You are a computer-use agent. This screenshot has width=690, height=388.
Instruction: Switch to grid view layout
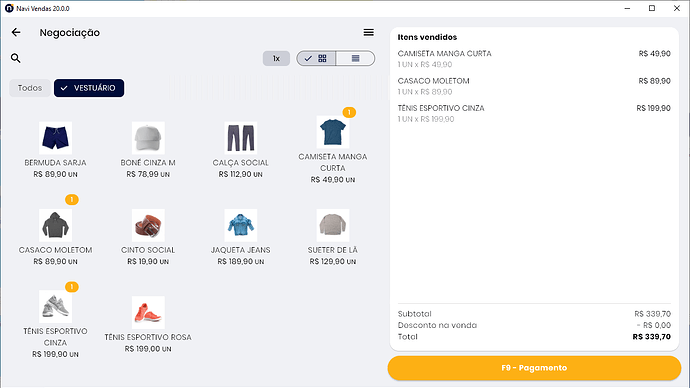tap(316, 58)
